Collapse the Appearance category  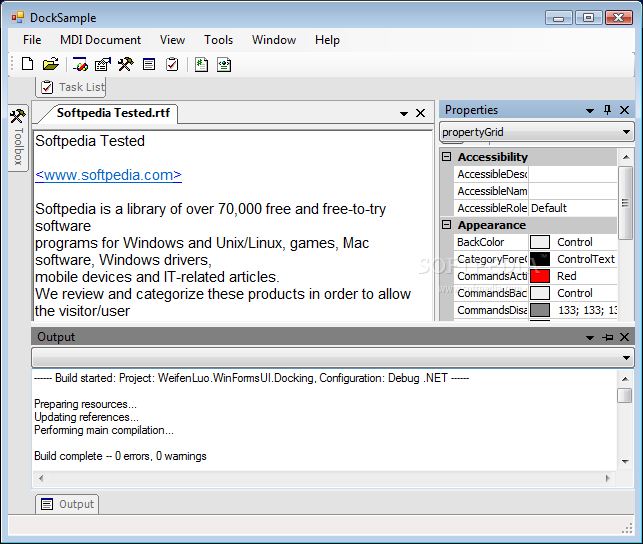tap(447, 225)
